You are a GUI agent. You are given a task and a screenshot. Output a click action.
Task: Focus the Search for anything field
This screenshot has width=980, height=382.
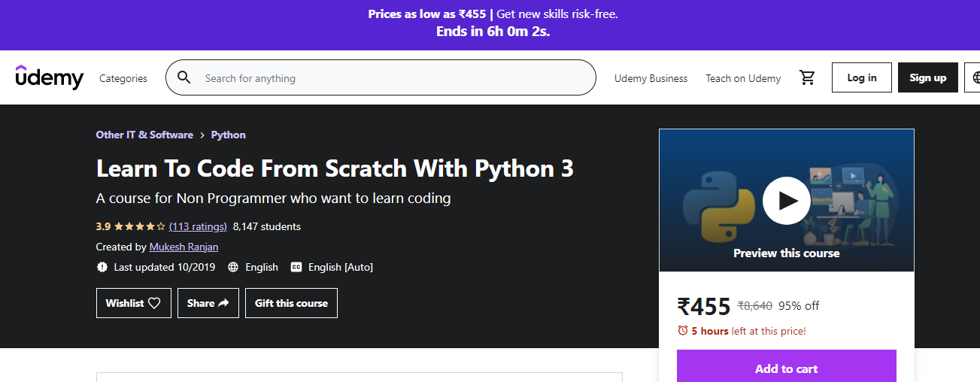coord(391,78)
